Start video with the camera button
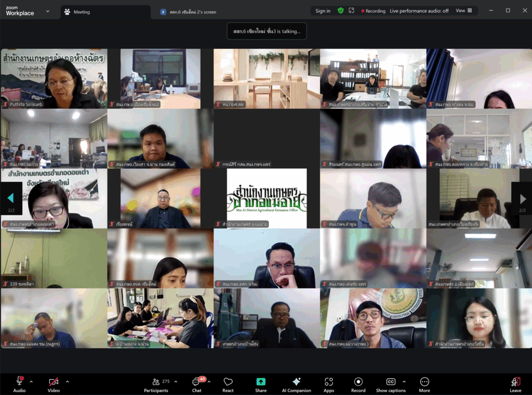The width and height of the screenshot is (532, 395). (x=54, y=382)
